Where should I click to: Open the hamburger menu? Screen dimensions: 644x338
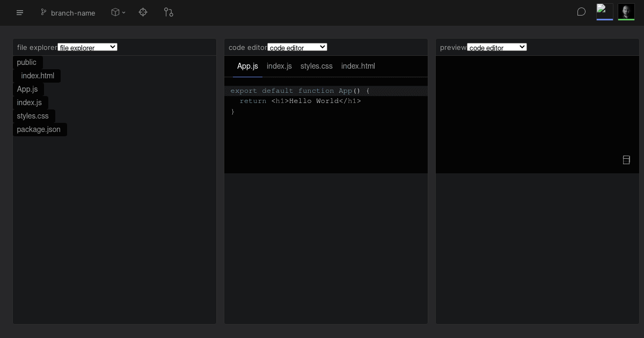20,12
